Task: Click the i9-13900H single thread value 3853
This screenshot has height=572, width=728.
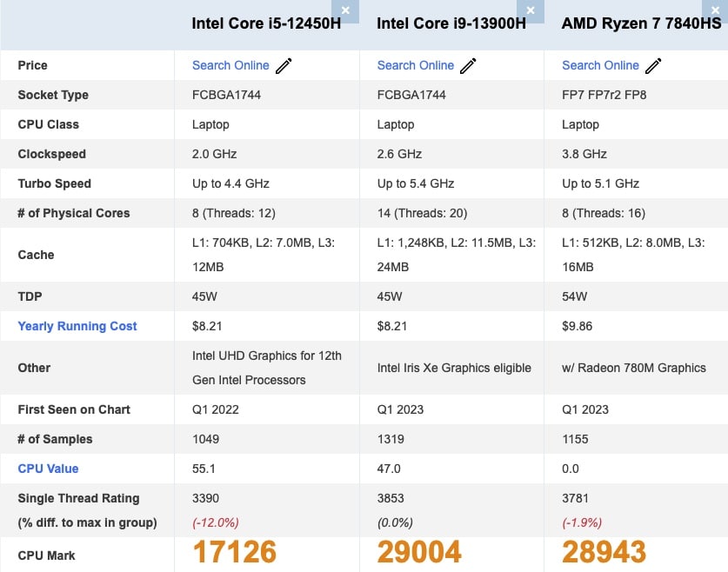Action: [391, 498]
